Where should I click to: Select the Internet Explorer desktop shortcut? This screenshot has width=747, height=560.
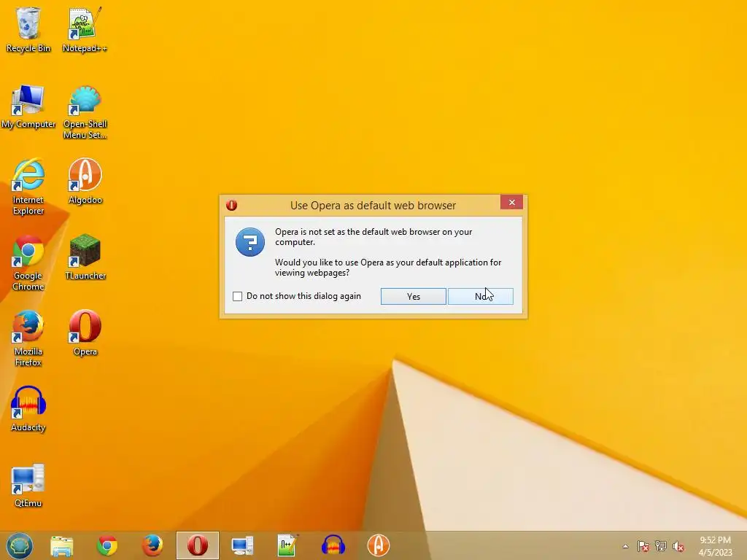coord(28,187)
